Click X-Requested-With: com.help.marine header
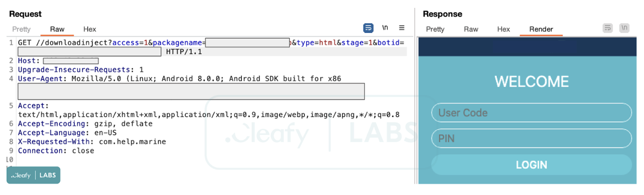Screen dimensions: 644x195 (92, 142)
